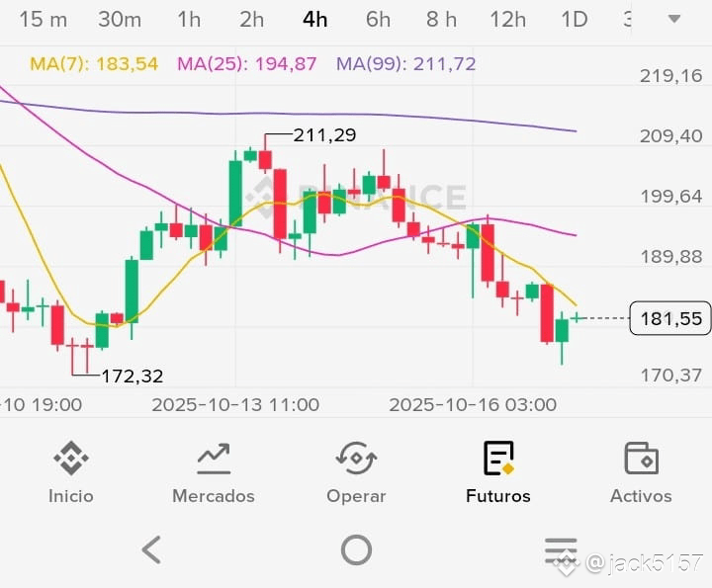Expand more timeframes dropdown arrow
The height and width of the screenshot is (588, 712).
pos(674,19)
